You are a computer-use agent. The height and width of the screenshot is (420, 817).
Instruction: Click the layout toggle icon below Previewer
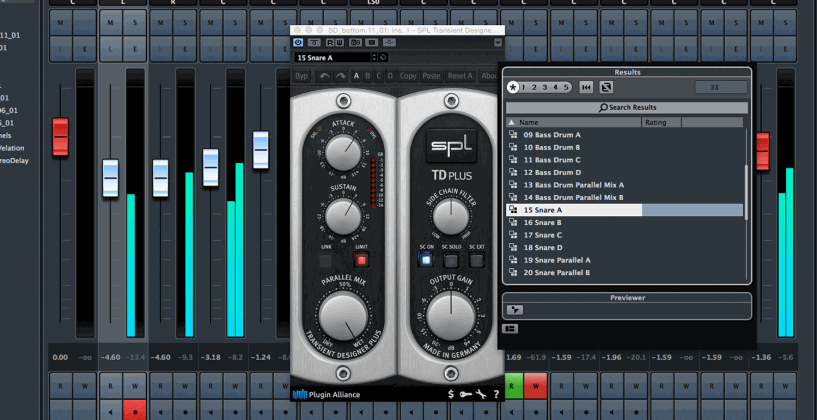510,328
